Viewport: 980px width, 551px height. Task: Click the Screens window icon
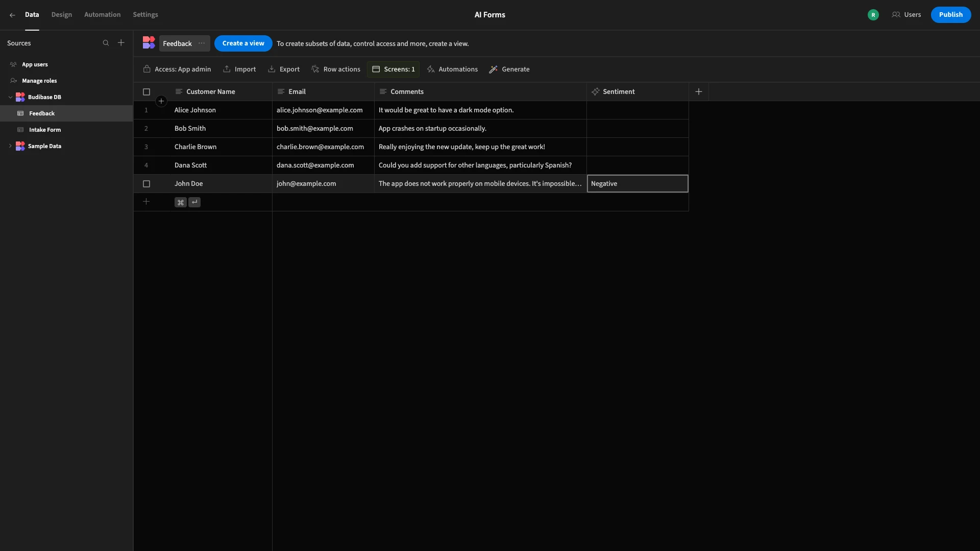click(376, 69)
